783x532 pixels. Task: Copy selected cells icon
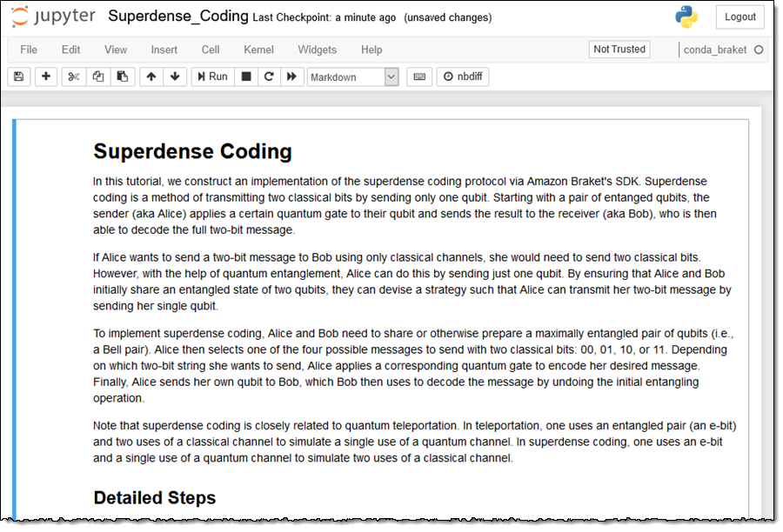coord(98,76)
